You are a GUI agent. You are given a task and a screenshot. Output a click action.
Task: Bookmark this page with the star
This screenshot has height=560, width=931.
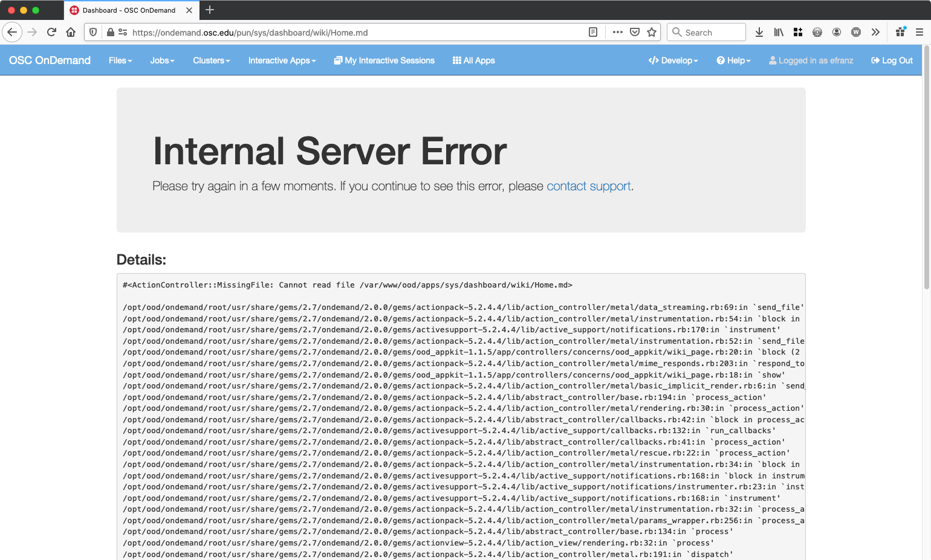pos(652,32)
